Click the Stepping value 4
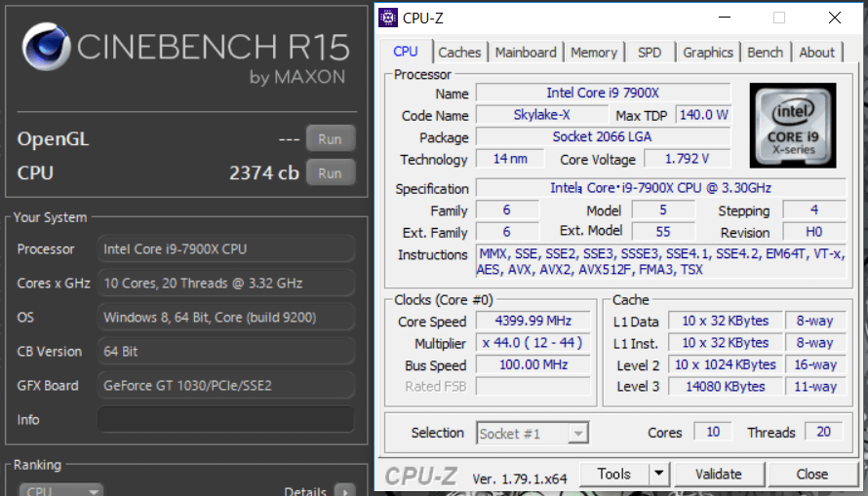This screenshot has height=496, width=868. click(x=813, y=210)
